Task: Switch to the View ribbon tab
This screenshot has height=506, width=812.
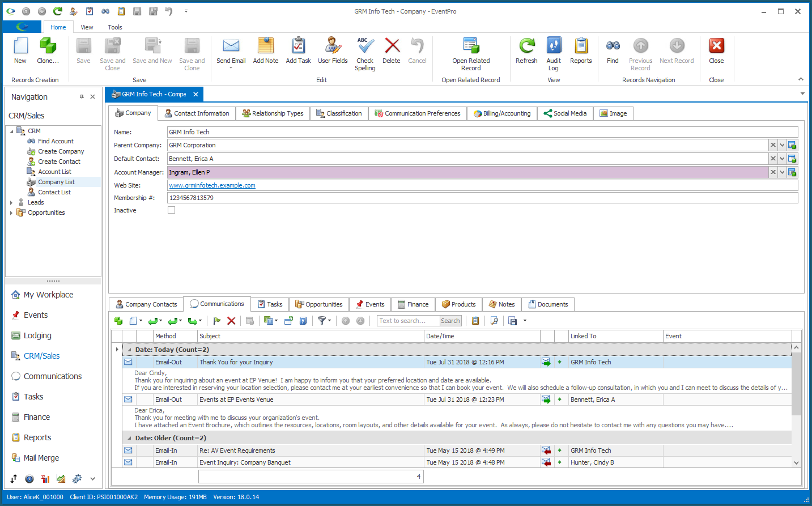Action: (87, 27)
